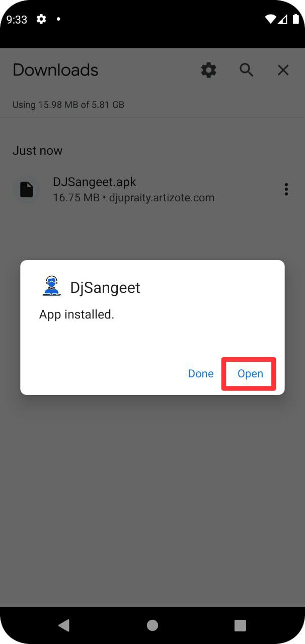Open the DjSangeet app with Open button
This screenshot has height=644, width=305.
pyautogui.click(x=250, y=373)
